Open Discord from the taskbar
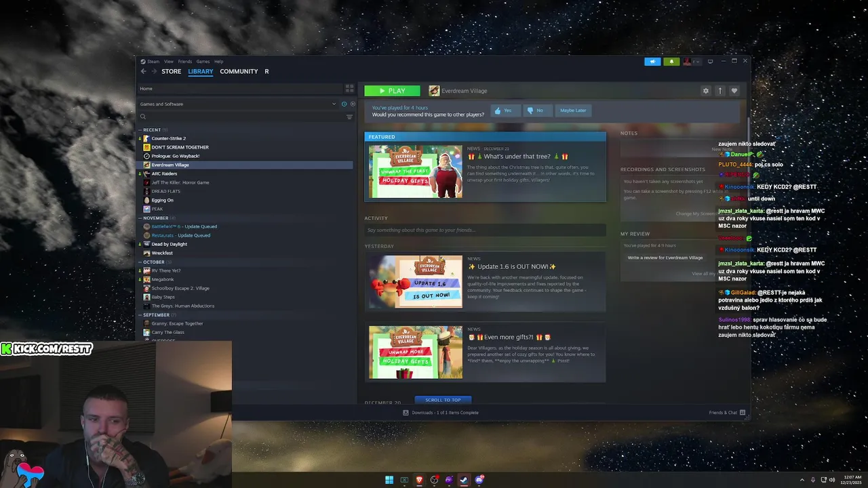The height and width of the screenshot is (488, 868). click(479, 480)
